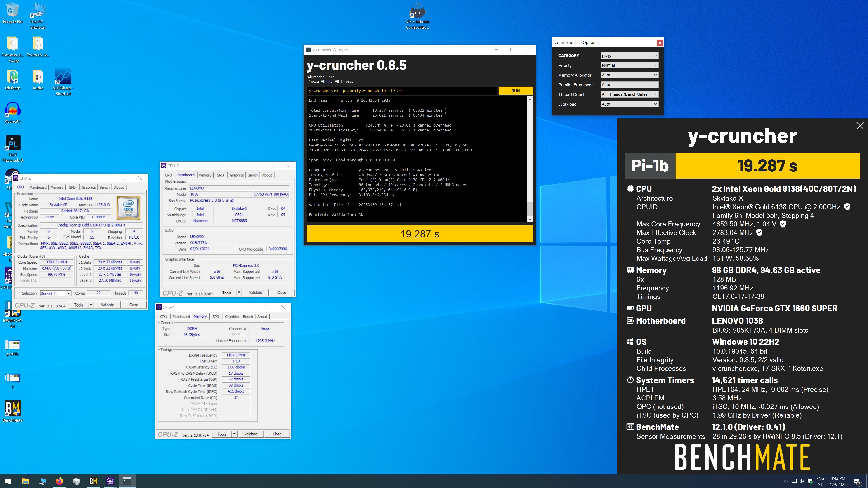The width and height of the screenshot is (868, 488).
Task: Launch Audacity desktop icon
Action: tap(12, 113)
